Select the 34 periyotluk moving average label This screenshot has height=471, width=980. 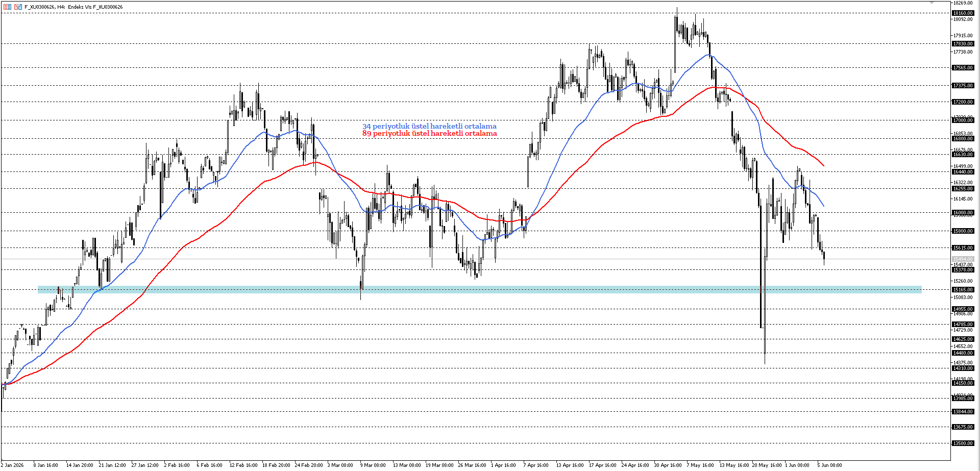coord(429,126)
